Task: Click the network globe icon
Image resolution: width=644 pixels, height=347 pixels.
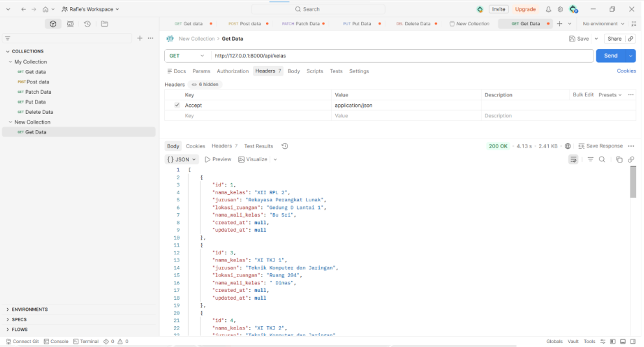Action: click(x=568, y=146)
